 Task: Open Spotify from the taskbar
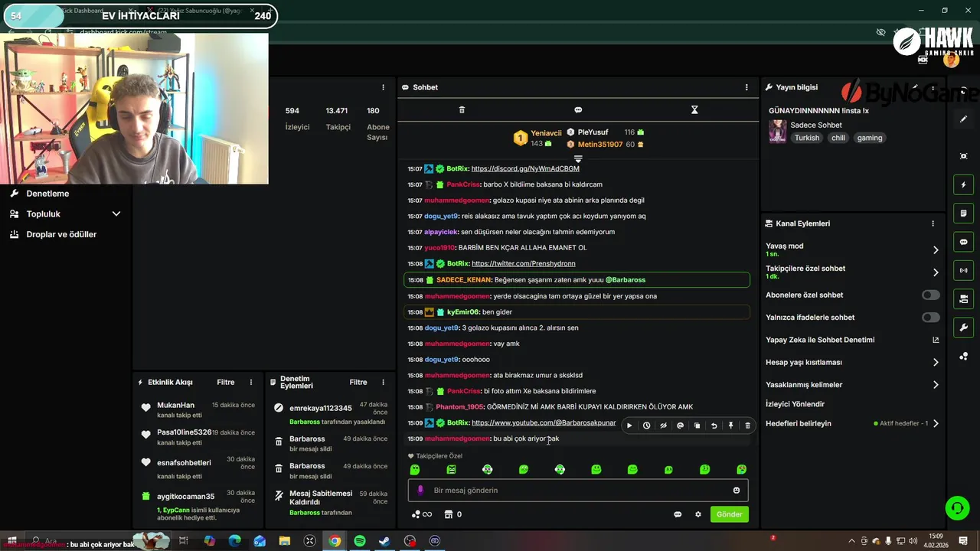[360, 541]
